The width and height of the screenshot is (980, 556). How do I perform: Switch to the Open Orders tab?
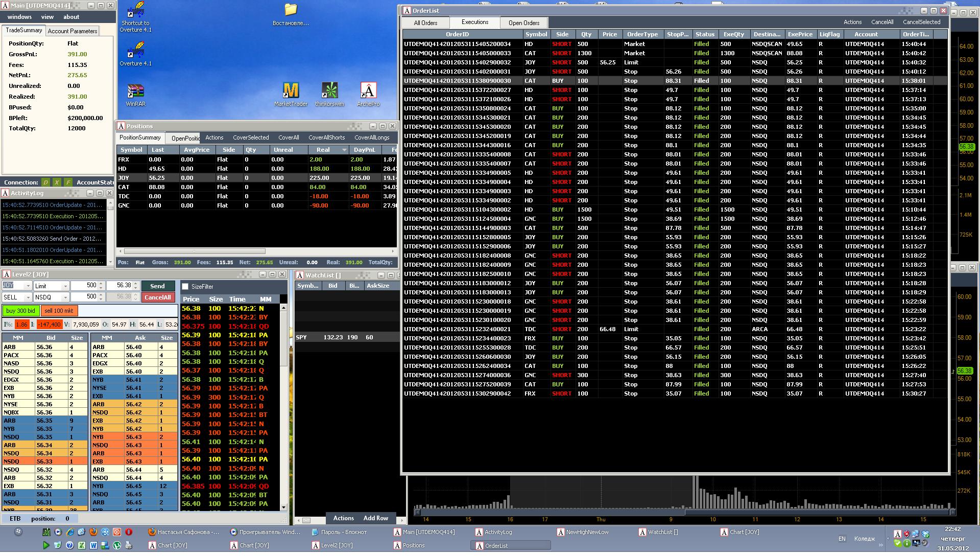click(x=524, y=23)
